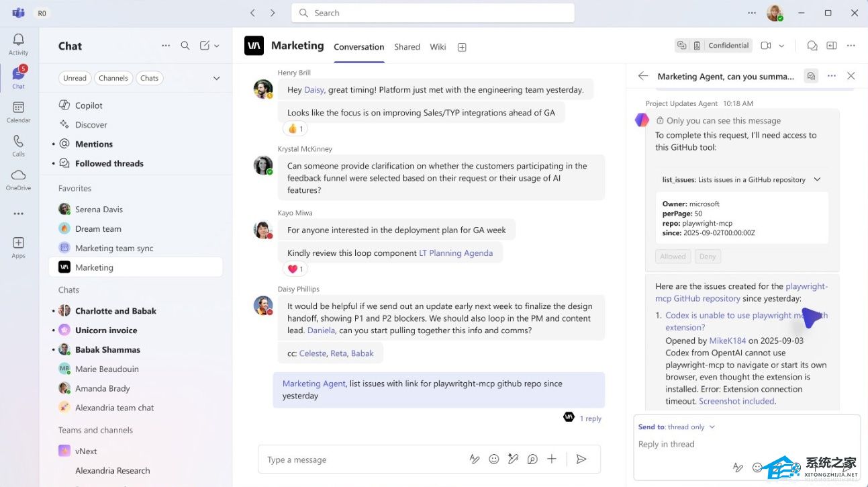Open the Unicorn invoice chat
Viewport: 868px width, 487px height.
pyautogui.click(x=136, y=330)
